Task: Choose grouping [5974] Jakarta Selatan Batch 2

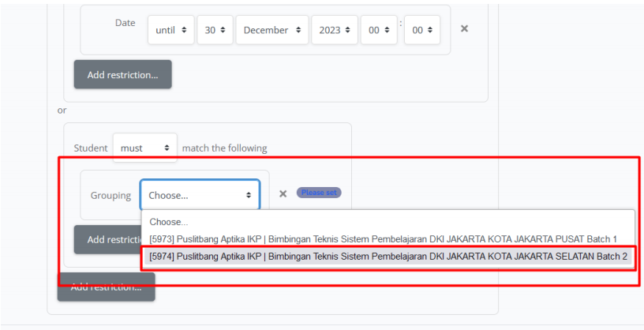Action: tap(388, 257)
